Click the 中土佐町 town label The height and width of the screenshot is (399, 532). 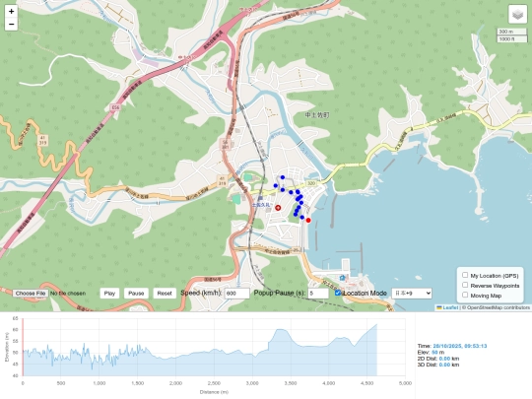[317, 115]
